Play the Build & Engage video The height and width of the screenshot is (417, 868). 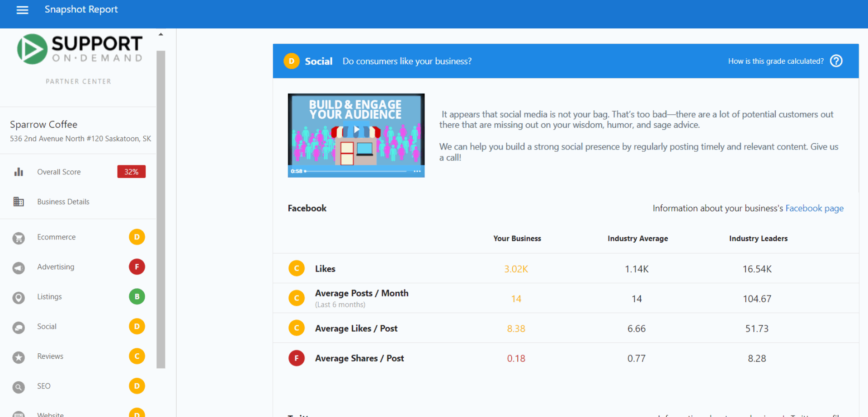click(x=356, y=130)
